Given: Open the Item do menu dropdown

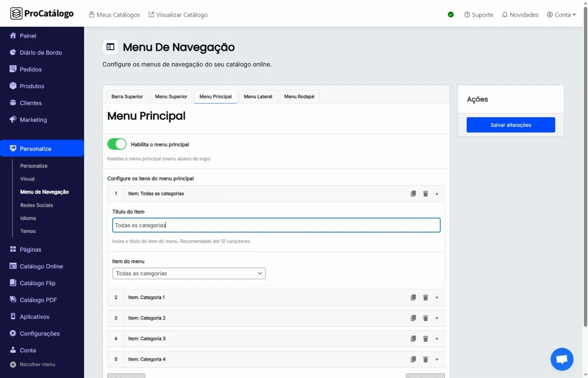Looking at the screenshot, I should tap(189, 274).
